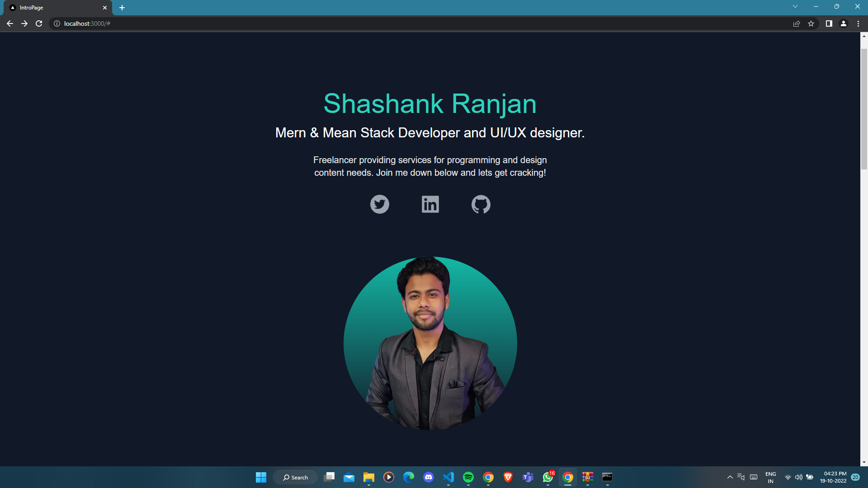This screenshot has height=488, width=868.
Task: Navigate back with the back arrow
Action: pos(10,23)
